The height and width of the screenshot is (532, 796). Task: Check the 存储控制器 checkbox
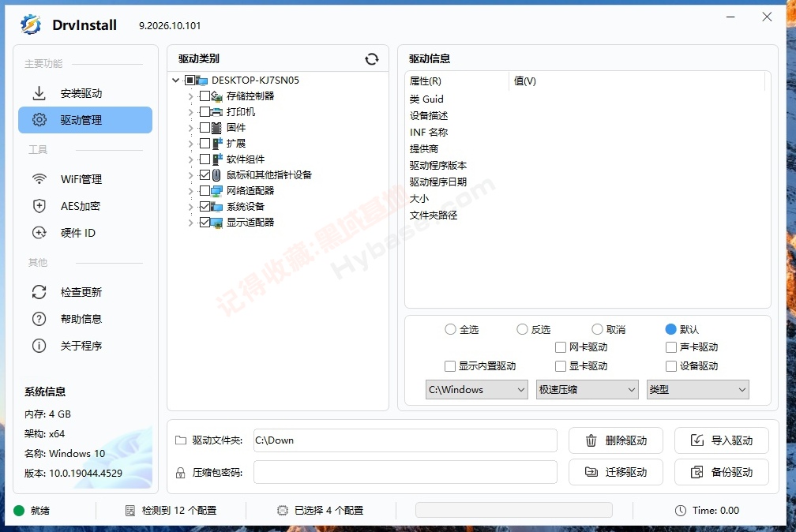tap(205, 96)
